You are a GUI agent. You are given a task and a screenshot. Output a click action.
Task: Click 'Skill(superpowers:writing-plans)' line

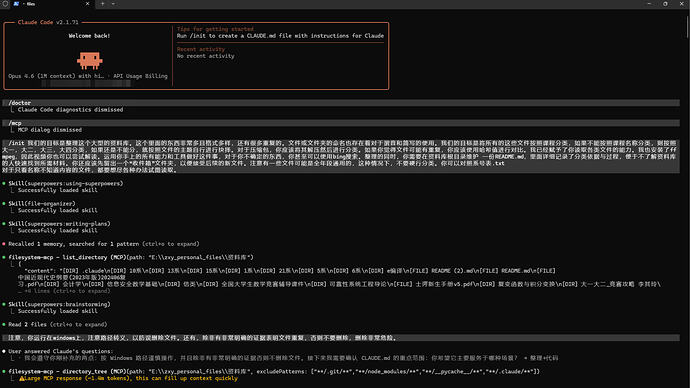(59, 223)
